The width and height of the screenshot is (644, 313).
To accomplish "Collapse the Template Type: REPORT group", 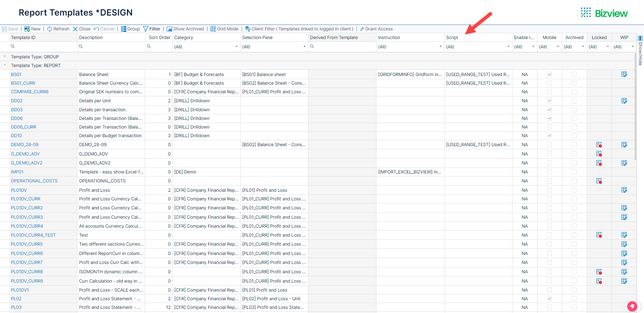I will pyautogui.click(x=5, y=65).
